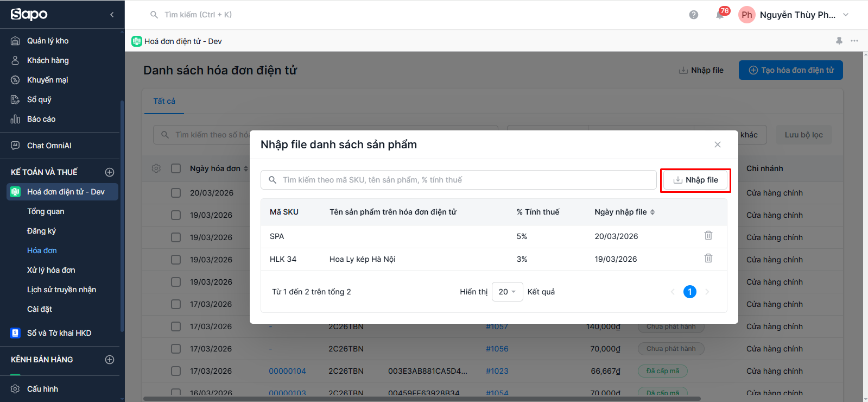This screenshot has width=868, height=402.
Task: Delete the SPA product row
Action: point(708,236)
